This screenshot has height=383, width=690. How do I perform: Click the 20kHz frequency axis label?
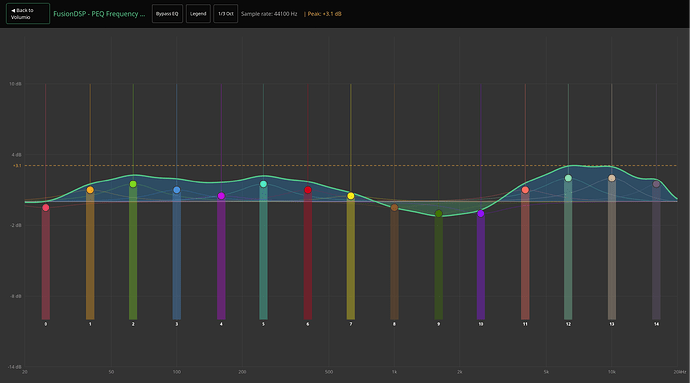(x=679, y=372)
